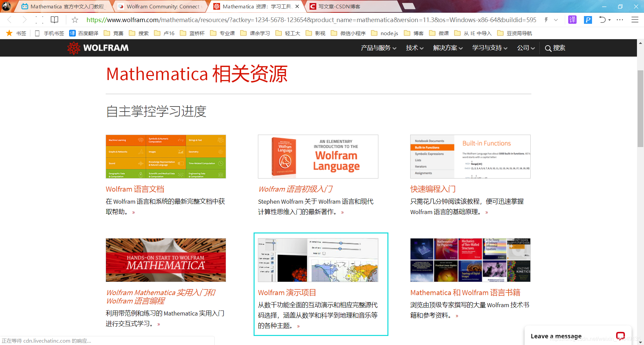Open Wolfram 演示项目 link
644x345 pixels.
(287, 293)
